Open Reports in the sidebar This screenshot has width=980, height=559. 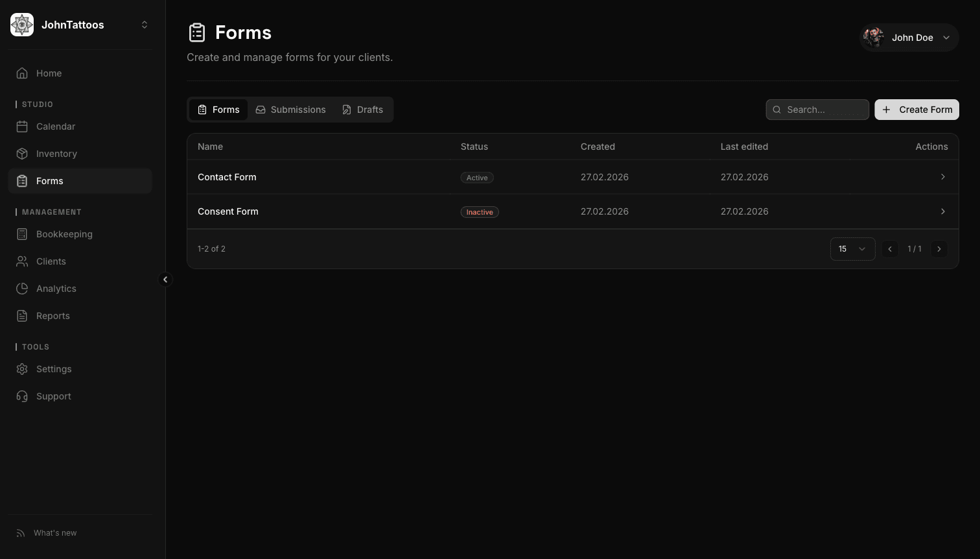tap(80, 316)
